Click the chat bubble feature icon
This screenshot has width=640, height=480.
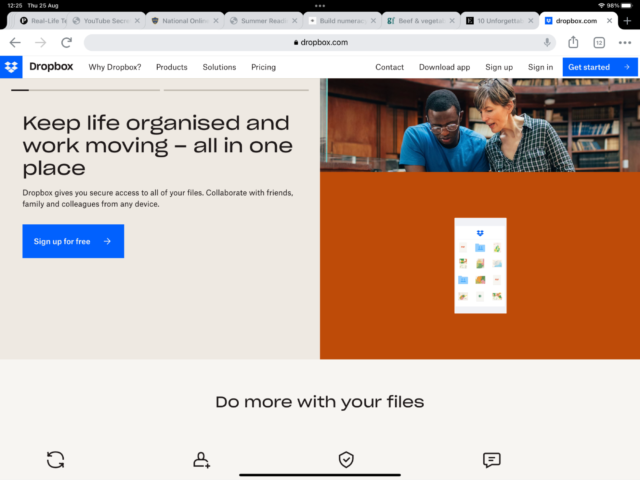pyautogui.click(x=491, y=460)
